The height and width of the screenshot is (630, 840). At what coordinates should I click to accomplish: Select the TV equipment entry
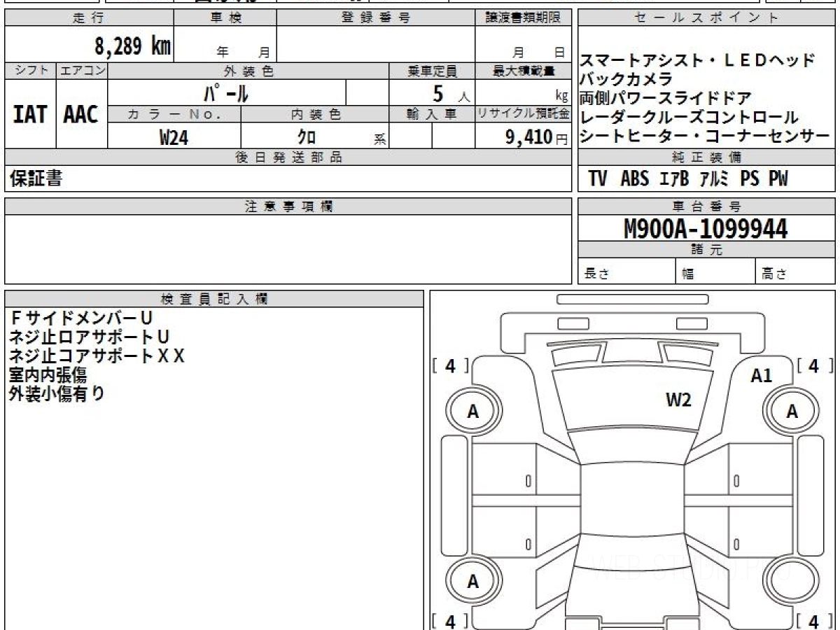[597, 179]
